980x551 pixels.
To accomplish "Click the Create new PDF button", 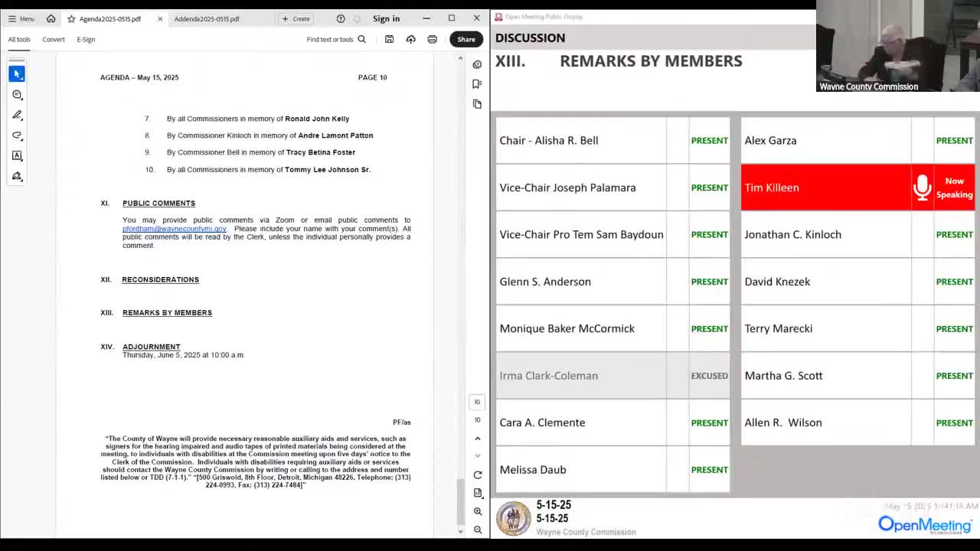I will click(296, 18).
